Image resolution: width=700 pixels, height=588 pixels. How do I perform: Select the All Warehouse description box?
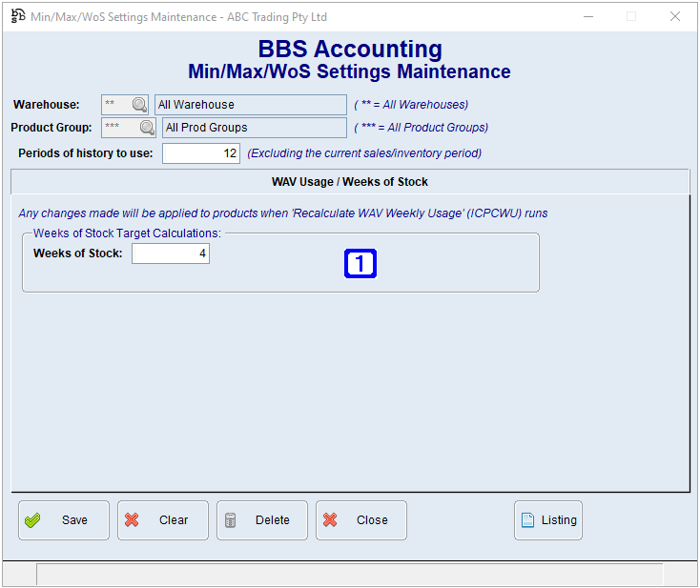(251, 105)
